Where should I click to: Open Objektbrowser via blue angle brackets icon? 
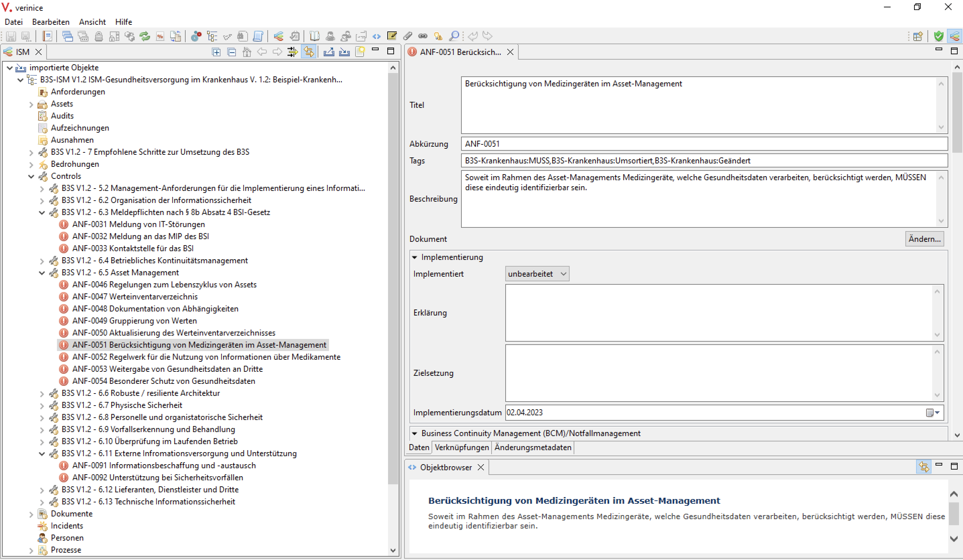click(376, 36)
